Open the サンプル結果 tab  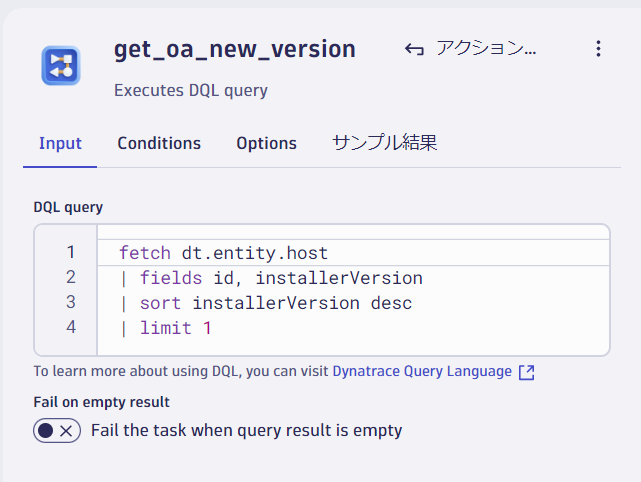pos(384,143)
